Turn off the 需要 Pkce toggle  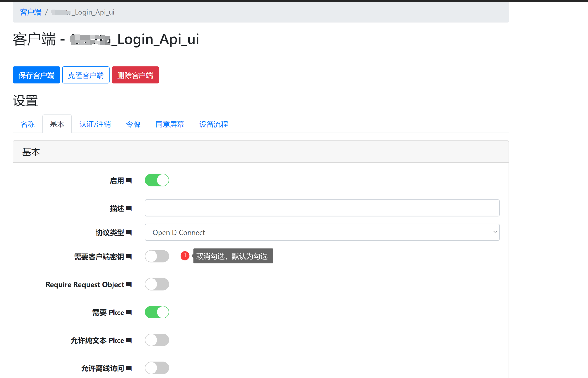tap(157, 312)
